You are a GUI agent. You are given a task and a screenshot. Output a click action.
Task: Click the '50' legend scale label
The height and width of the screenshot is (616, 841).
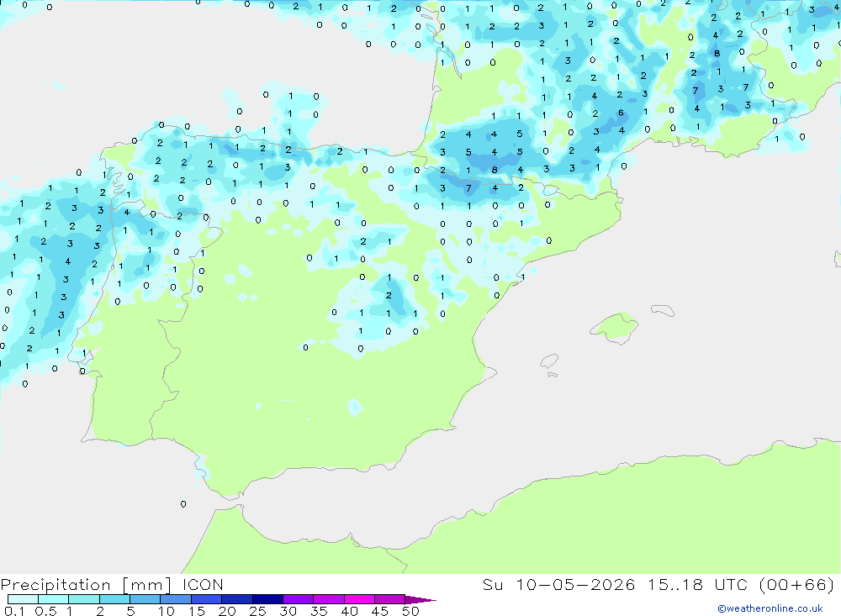pos(410,611)
